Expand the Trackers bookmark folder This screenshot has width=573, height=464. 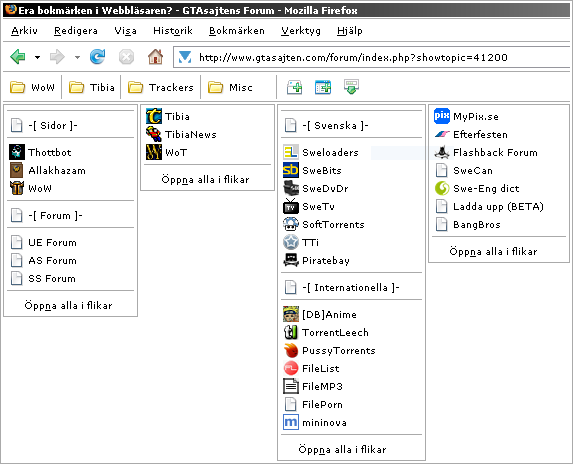tap(161, 87)
